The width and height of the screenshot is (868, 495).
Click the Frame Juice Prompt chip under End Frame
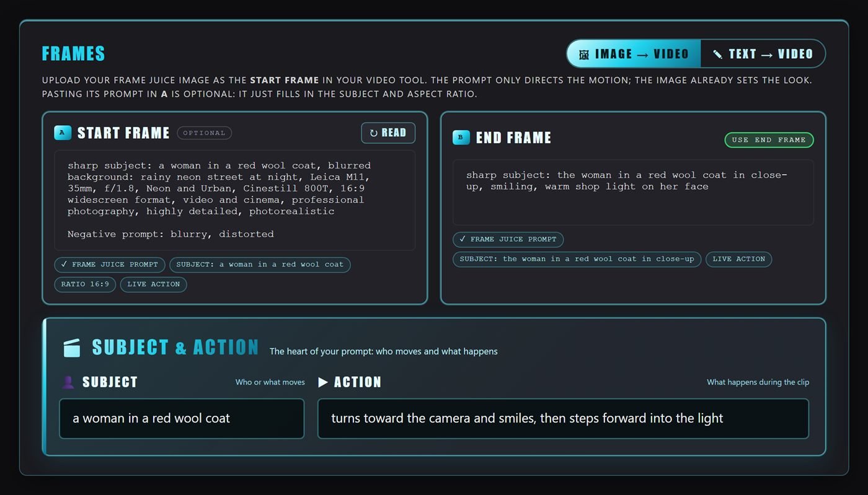[x=508, y=239]
